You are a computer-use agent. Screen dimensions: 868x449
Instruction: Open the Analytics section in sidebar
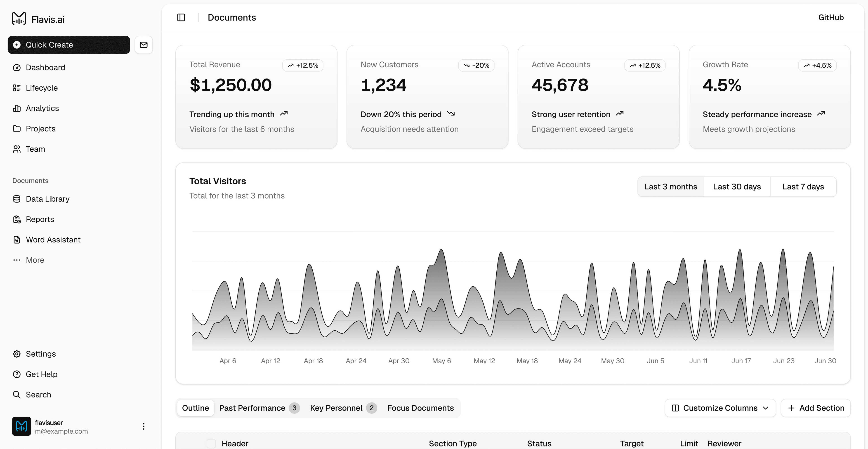point(42,108)
